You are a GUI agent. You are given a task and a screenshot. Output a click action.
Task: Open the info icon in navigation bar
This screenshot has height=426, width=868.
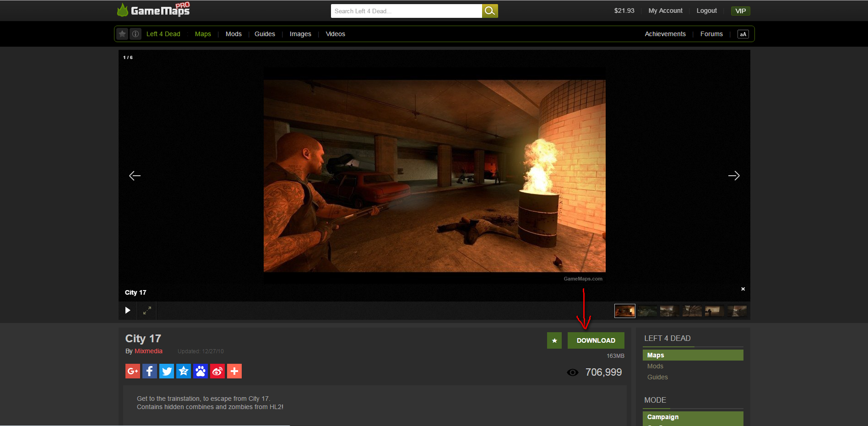136,34
